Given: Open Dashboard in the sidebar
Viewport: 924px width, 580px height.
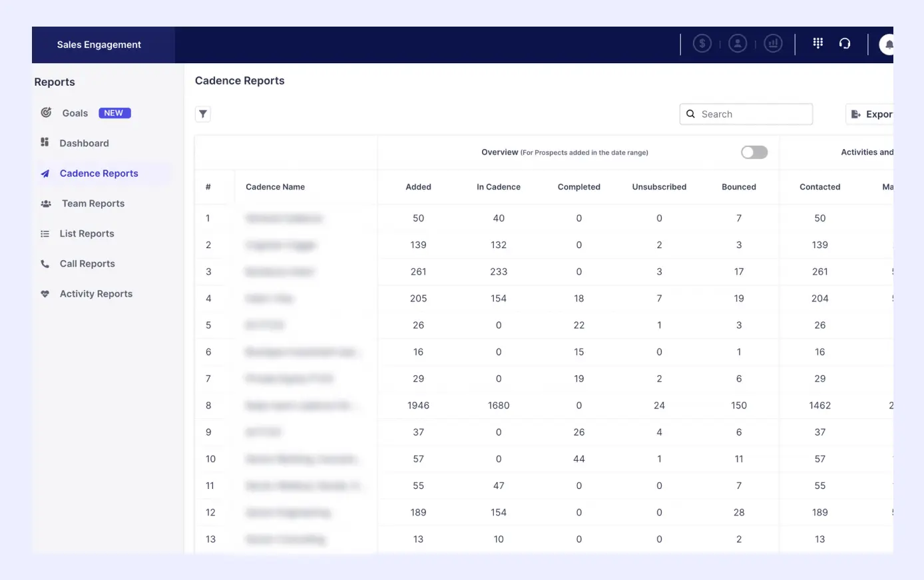Looking at the screenshot, I should [x=84, y=143].
